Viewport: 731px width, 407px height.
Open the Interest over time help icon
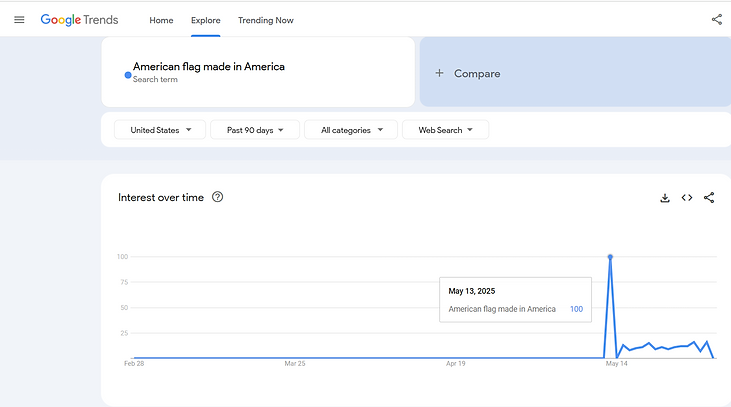click(217, 197)
